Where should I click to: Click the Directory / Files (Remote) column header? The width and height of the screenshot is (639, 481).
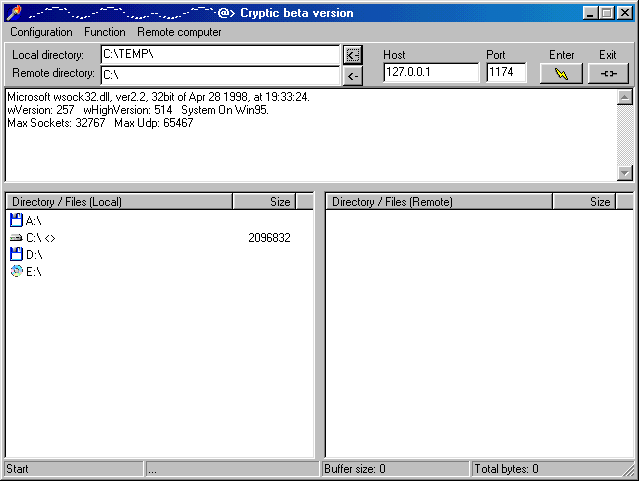coord(438,202)
